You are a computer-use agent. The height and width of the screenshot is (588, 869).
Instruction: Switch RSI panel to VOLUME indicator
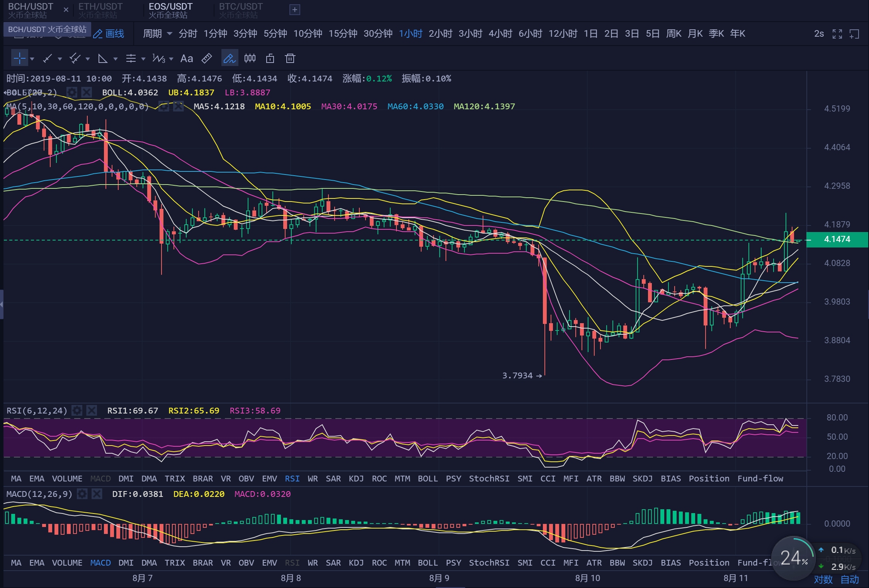67,478
